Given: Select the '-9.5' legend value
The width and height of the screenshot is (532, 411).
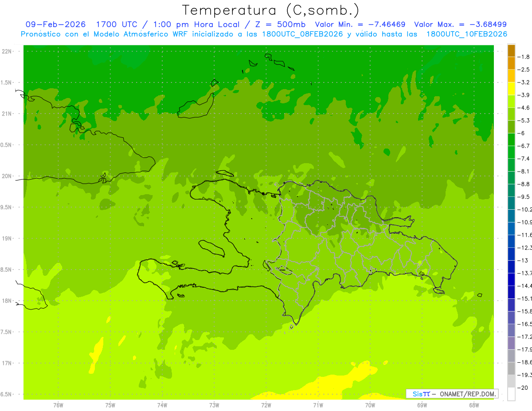Looking at the screenshot, I should [524, 197].
